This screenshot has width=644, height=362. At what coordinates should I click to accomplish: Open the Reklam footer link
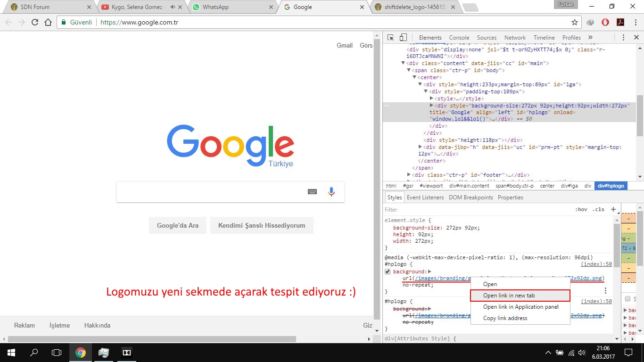point(25,325)
